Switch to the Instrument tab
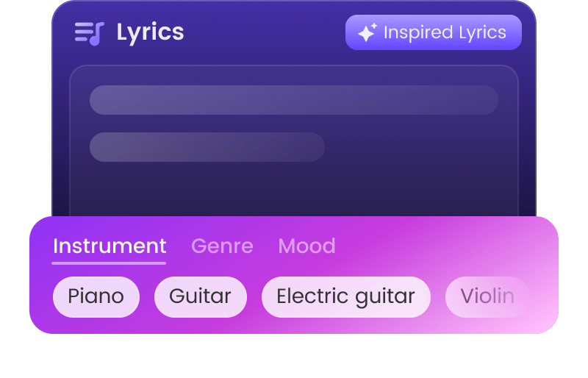The width and height of the screenshot is (588, 378). click(110, 246)
